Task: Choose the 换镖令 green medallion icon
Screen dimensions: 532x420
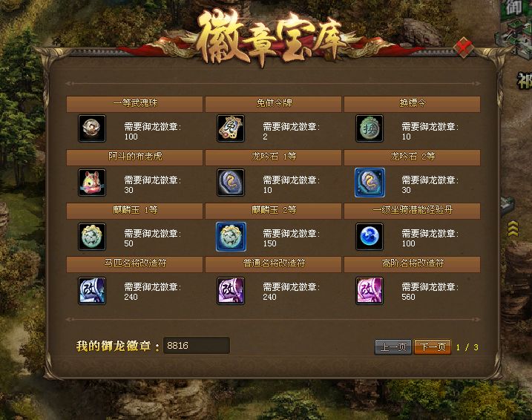Action: pos(370,128)
